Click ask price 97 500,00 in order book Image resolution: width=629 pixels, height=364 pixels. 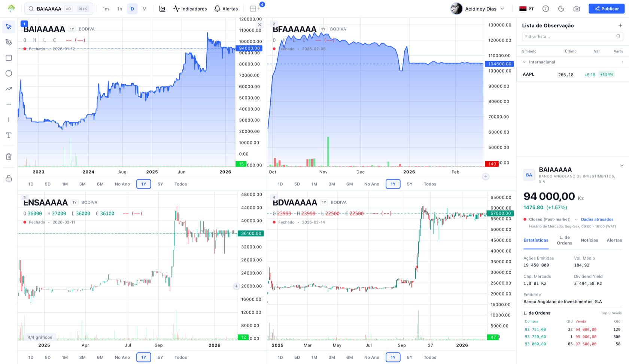tap(586, 344)
